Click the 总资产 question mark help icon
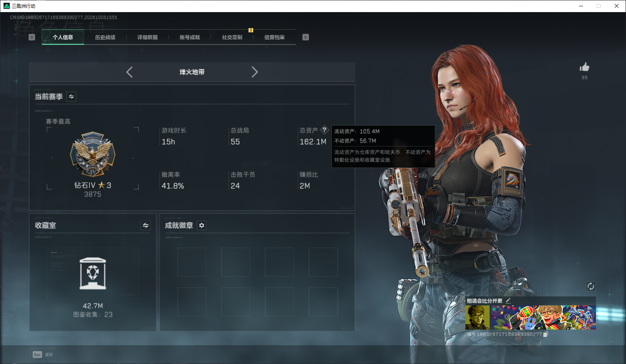The image size is (626, 364). pyautogui.click(x=324, y=130)
